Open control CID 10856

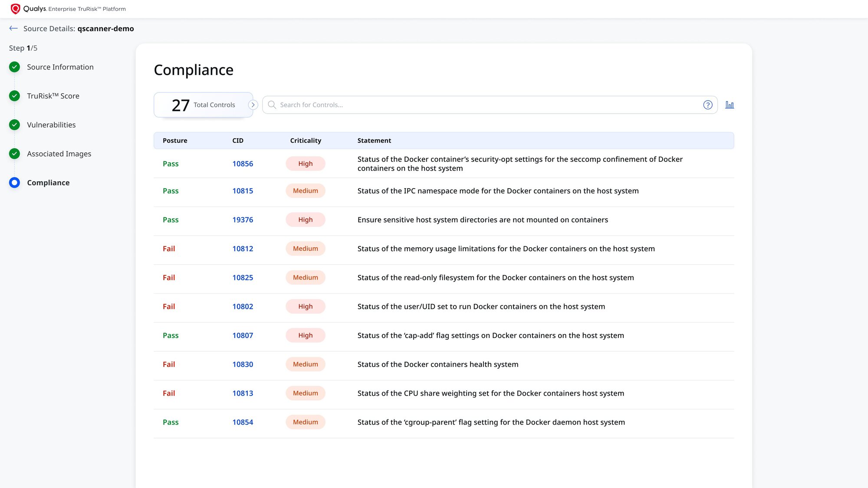pyautogui.click(x=243, y=164)
